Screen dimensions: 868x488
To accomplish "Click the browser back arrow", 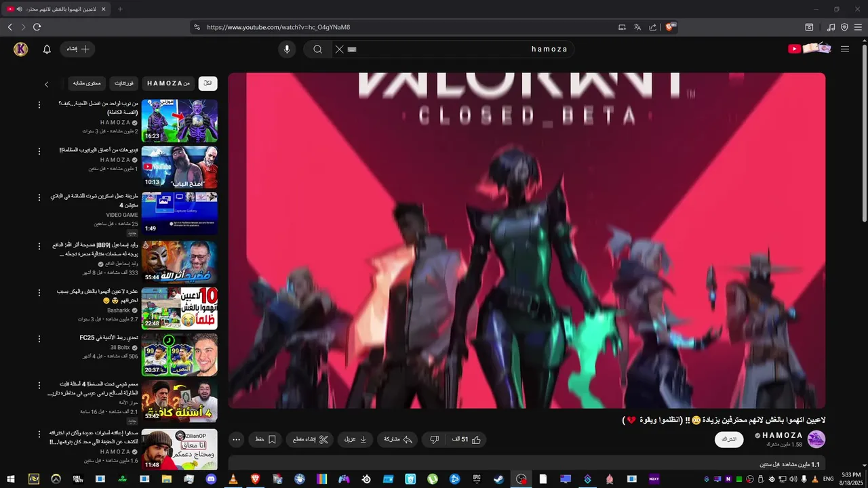I will [x=10, y=27].
